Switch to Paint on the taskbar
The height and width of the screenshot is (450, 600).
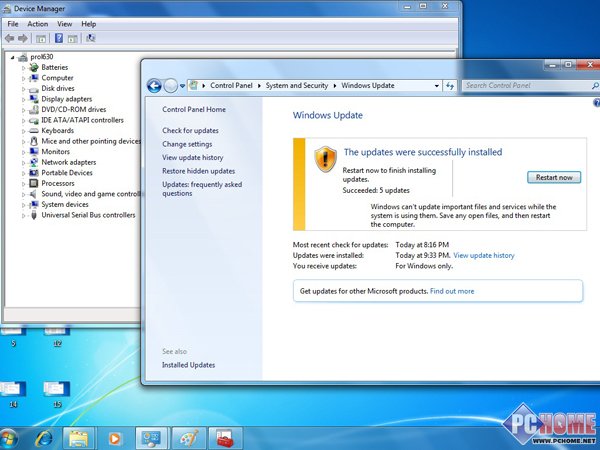click(189, 439)
